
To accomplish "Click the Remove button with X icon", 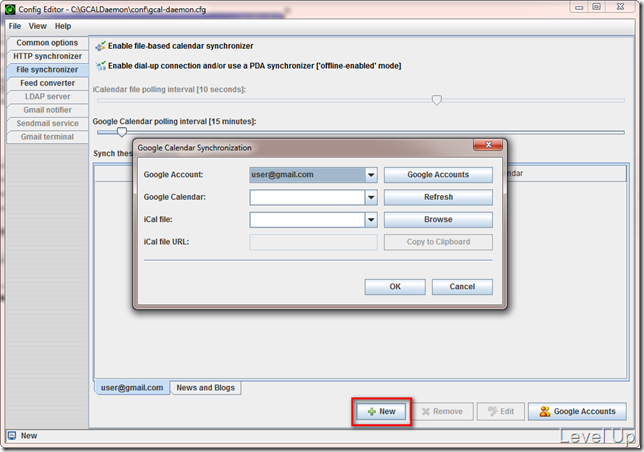I will (x=442, y=411).
